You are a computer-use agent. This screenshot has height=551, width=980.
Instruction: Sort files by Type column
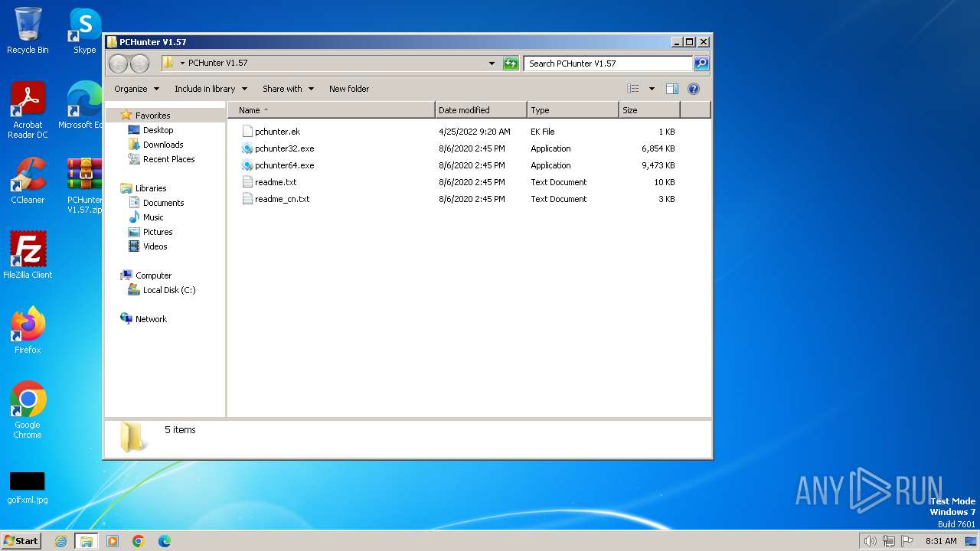(573, 110)
